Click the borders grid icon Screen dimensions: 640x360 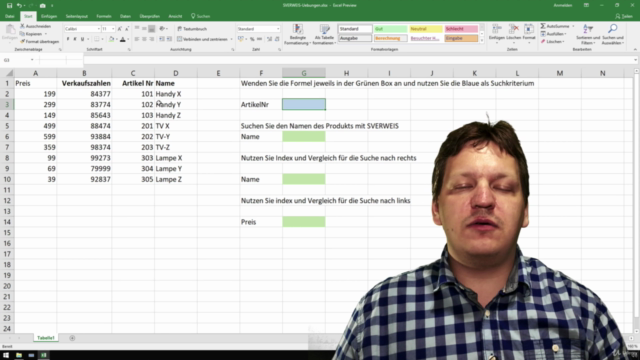(x=97, y=39)
